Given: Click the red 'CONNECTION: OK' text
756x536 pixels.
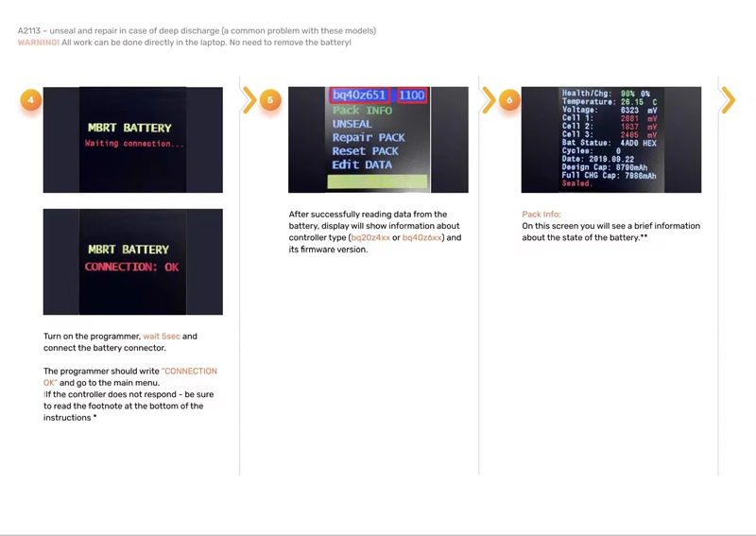Looking at the screenshot, I should coord(131,267).
